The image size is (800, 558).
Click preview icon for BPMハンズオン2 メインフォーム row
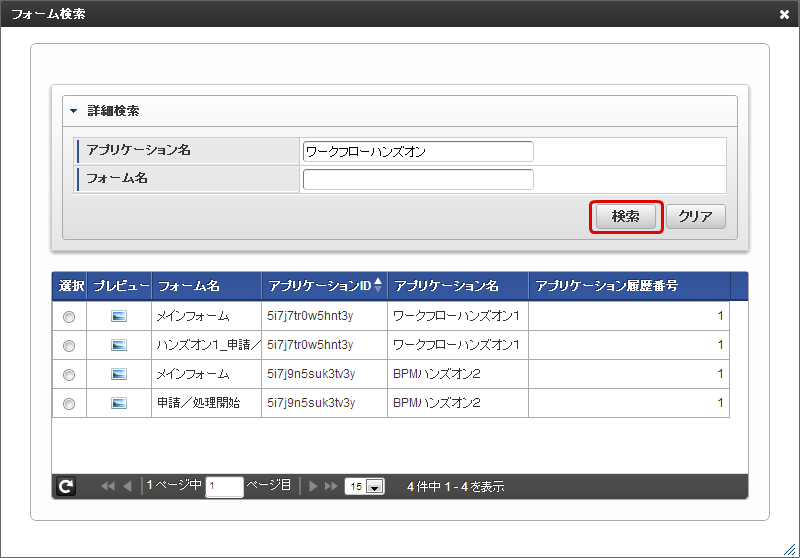click(x=119, y=374)
